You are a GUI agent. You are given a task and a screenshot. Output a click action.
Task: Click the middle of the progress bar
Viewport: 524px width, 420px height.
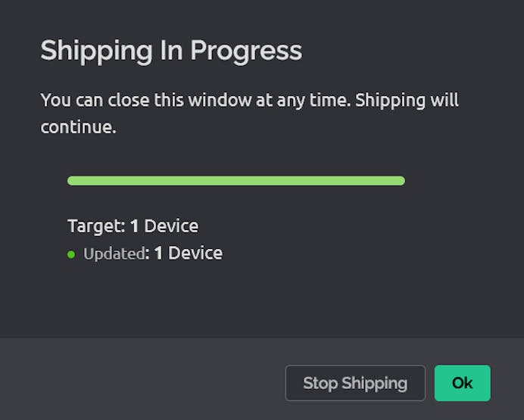[235, 181]
